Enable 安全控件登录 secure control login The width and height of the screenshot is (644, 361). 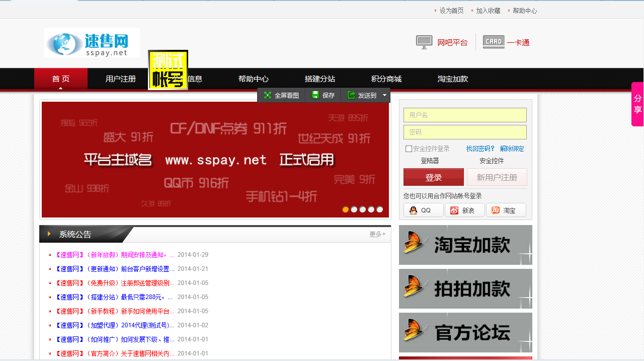point(409,149)
